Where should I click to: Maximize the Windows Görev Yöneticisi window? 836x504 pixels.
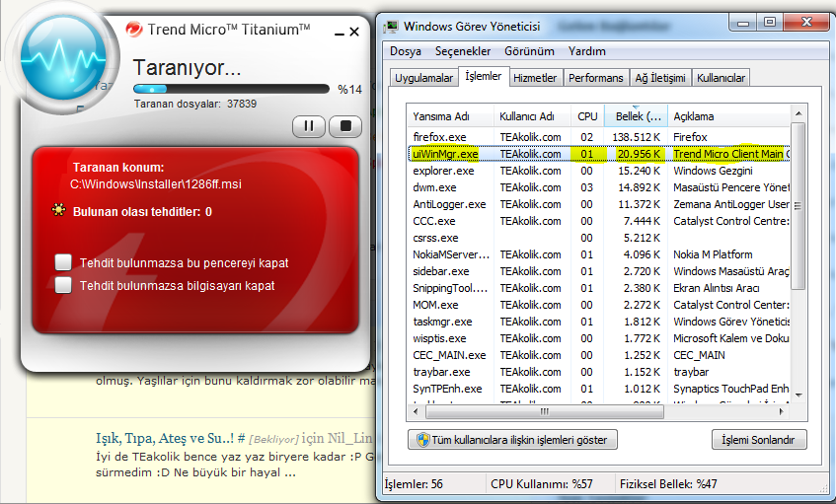point(769,23)
